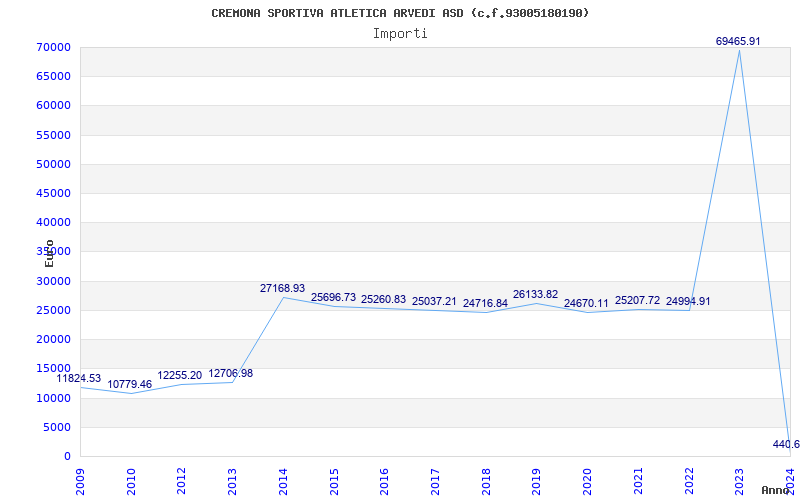Click the 2016 year axis label
This screenshot has height=500, width=800.
pos(384,481)
